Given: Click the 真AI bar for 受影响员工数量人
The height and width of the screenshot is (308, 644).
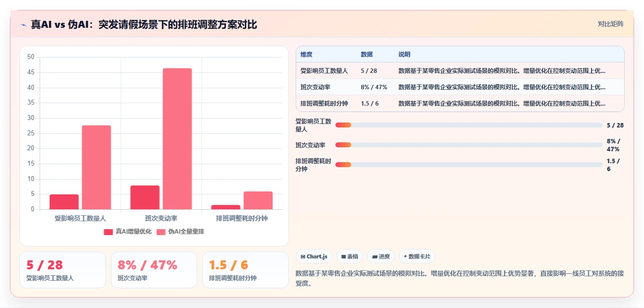Looking at the screenshot, I should [x=64, y=202].
